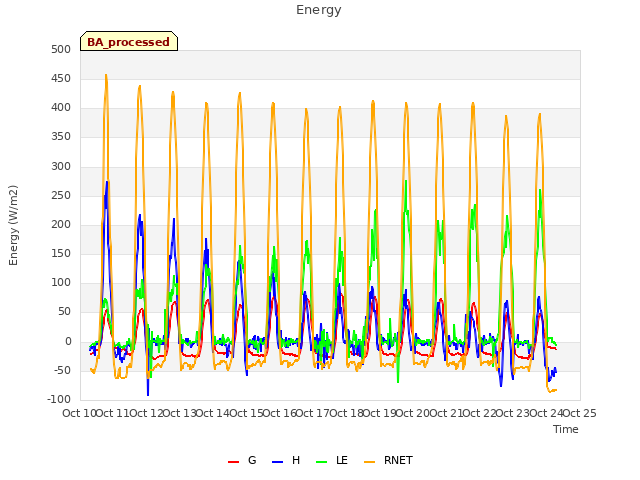Image resolution: width=640 pixels, height=480 pixels.
Task: Click the 450 y-axis tick value
Action: coord(61,78)
